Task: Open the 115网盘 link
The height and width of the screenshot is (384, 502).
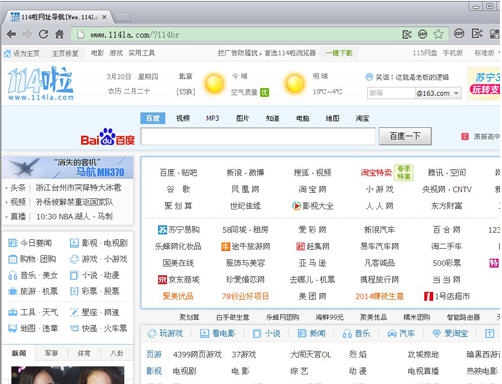Action: pos(425,53)
